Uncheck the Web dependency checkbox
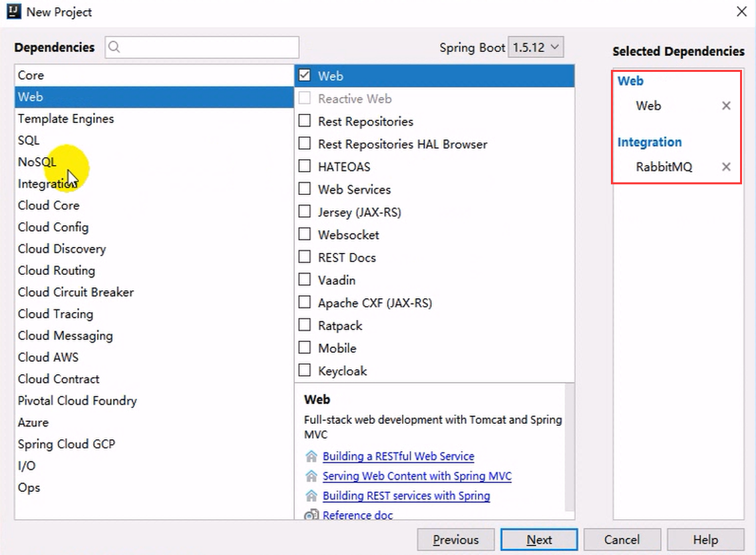Screen dimensions: 756x555 (x=305, y=75)
